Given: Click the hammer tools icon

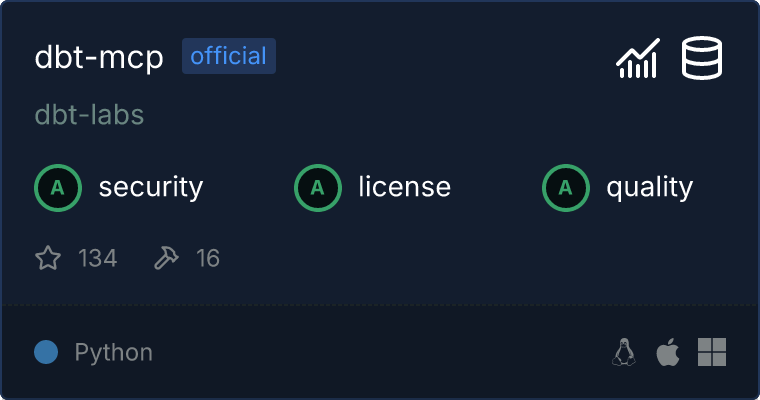Looking at the screenshot, I should pyautogui.click(x=166, y=259).
